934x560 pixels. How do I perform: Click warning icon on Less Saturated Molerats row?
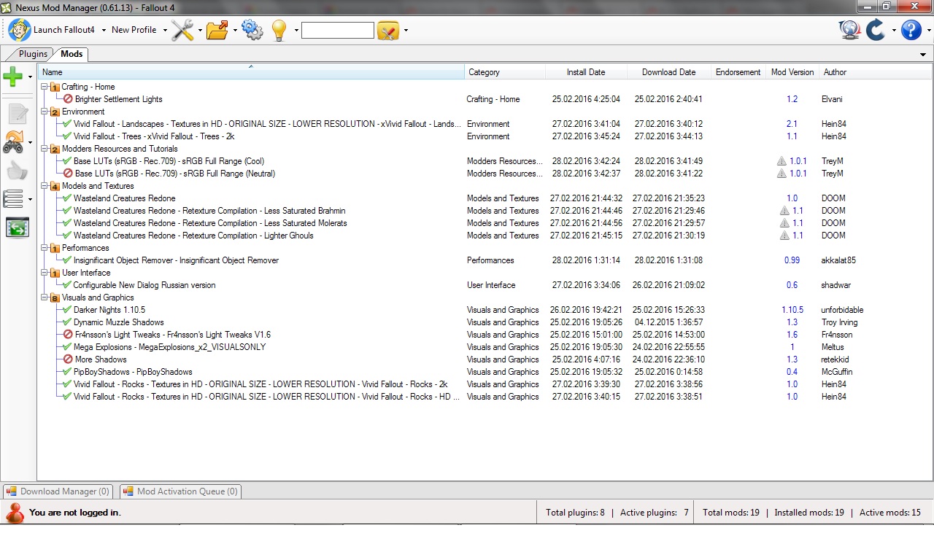pos(784,223)
